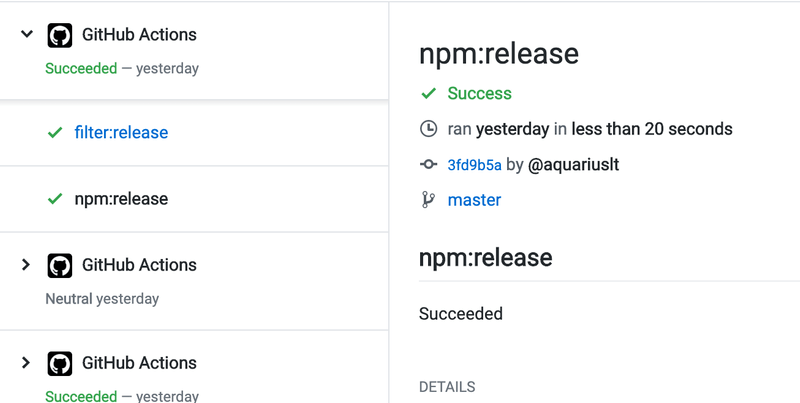Click the commit icon beside 3fd9b5a

429,165
